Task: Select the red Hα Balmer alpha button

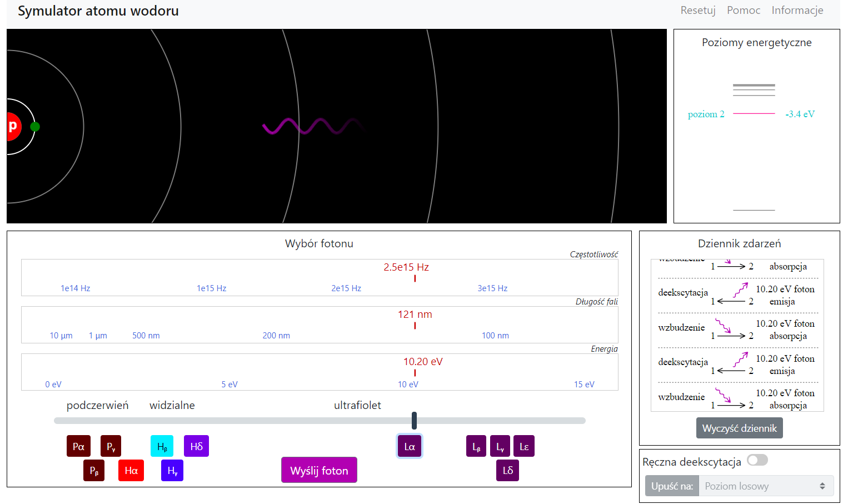Action: [131, 471]
